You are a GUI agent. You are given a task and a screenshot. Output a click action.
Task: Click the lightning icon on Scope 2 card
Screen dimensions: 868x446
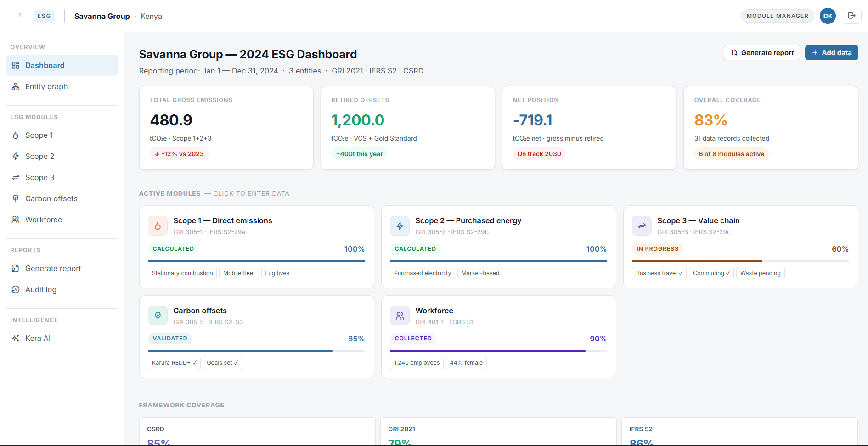point(400,226)
